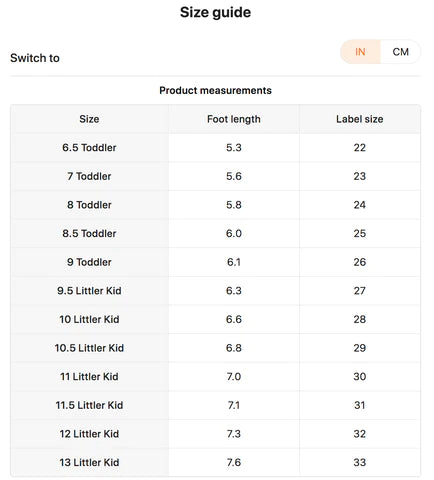The image size is (434, 480).
Task: Click the 11.5 Littler Kid cell
Action: (x=89, y=405)
